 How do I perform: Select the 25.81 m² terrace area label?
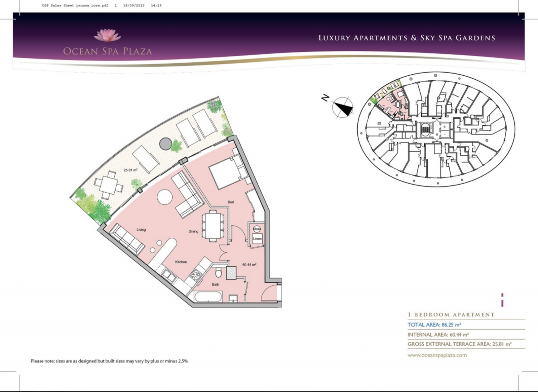[x=130, y=170]
